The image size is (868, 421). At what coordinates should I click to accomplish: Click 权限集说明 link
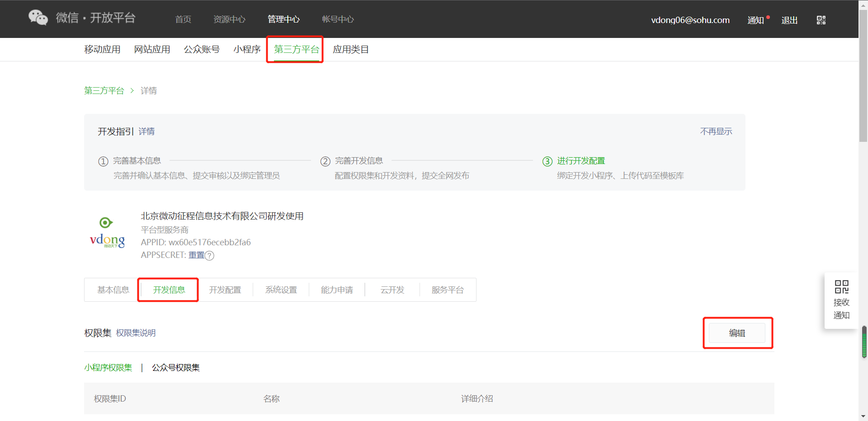click(136, 333)
